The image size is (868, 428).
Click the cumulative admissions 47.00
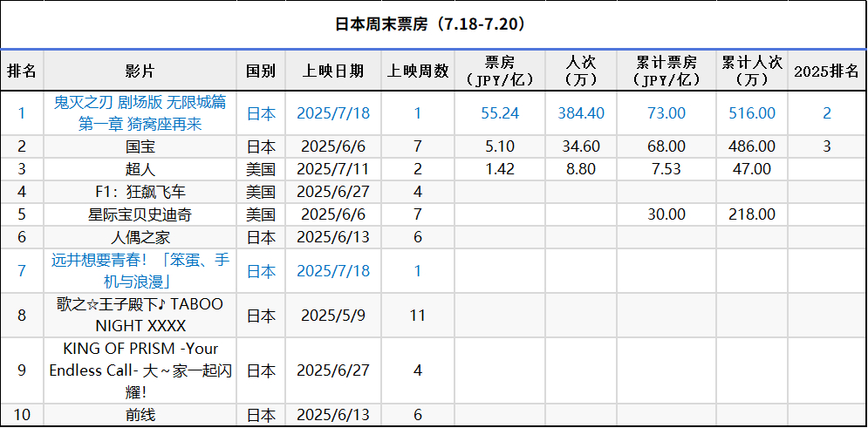[752, 169]
